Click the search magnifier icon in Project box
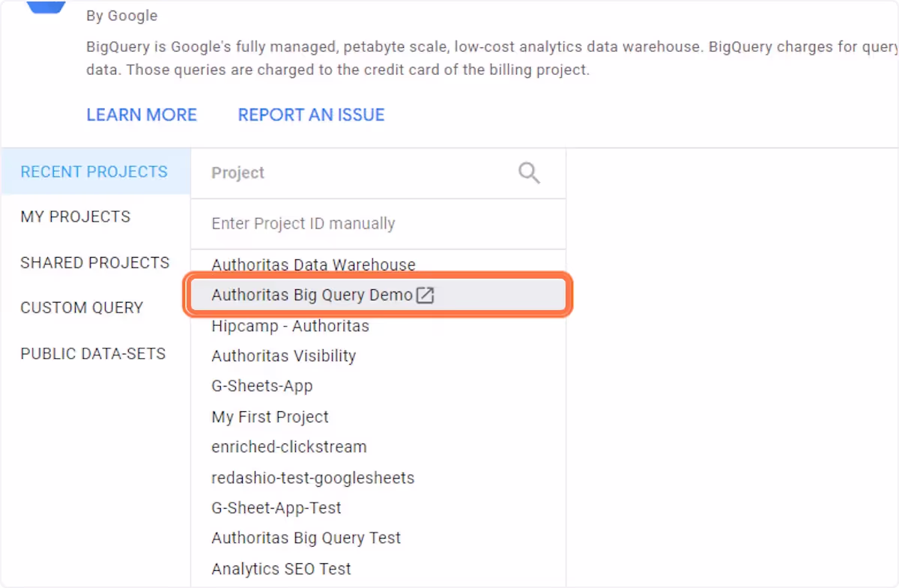The image size is (899, 588). 529,173
